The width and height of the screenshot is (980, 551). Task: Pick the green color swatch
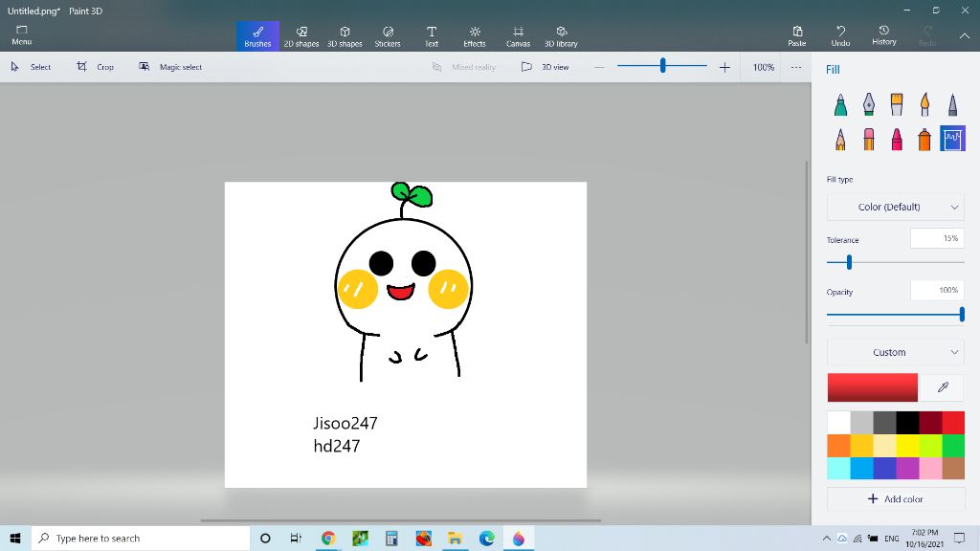pos(953,446)
